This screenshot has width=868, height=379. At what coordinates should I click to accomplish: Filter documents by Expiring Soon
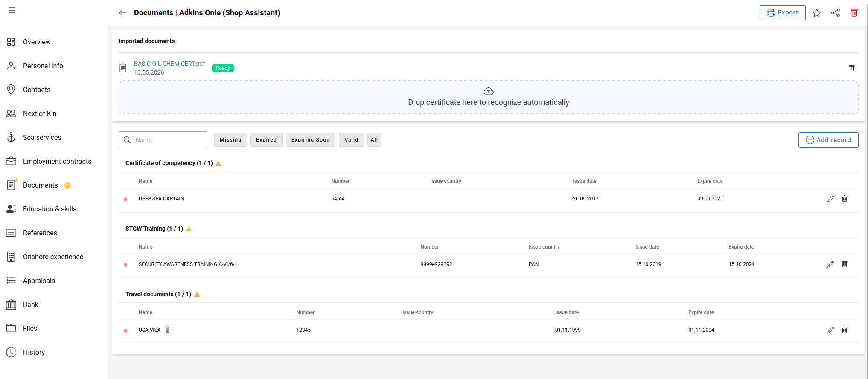coord(311,140)
